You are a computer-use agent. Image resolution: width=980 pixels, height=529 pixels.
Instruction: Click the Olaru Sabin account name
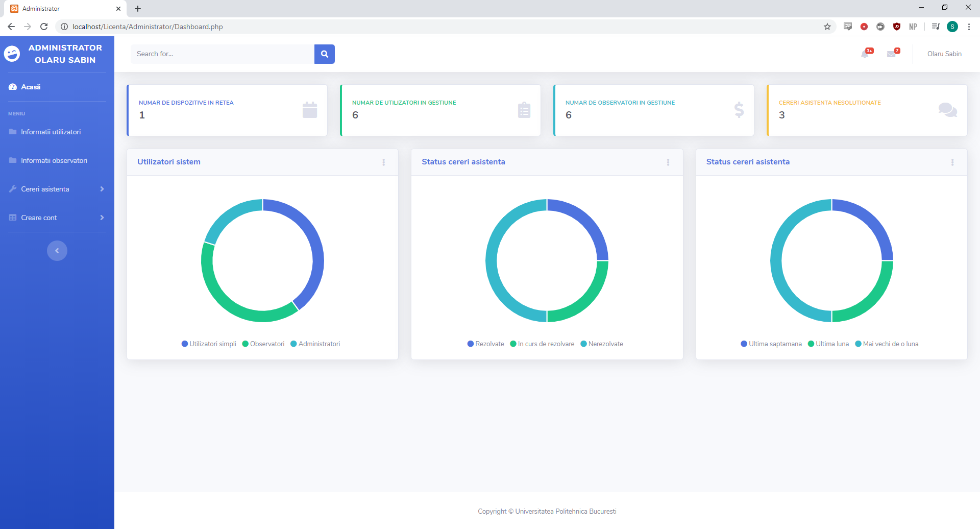944,54
